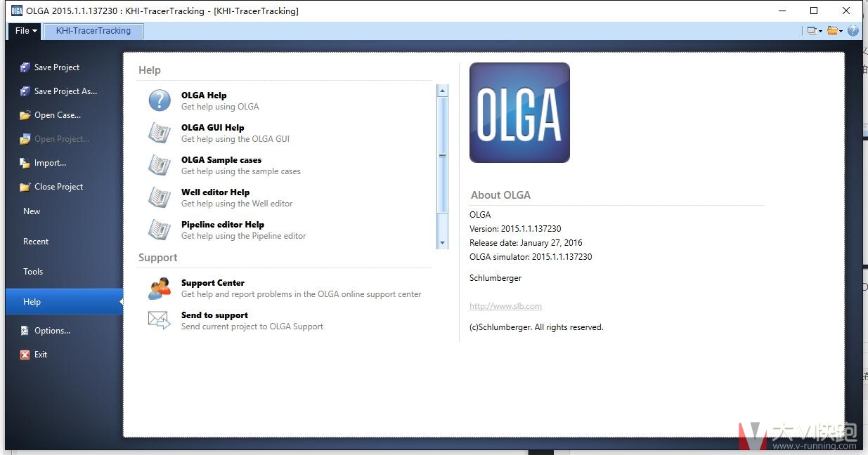868x455 pixels.
Task: Open the Support Center people icon
Action: (160, 288)
